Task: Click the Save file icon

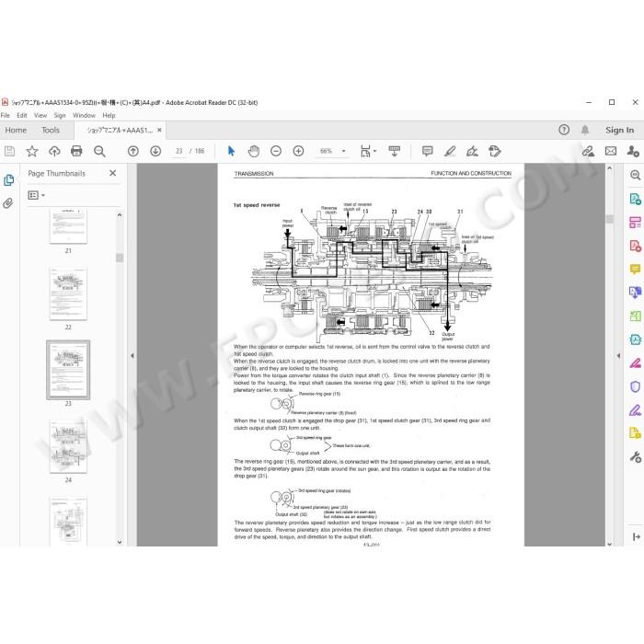Action: coord(9,151)
